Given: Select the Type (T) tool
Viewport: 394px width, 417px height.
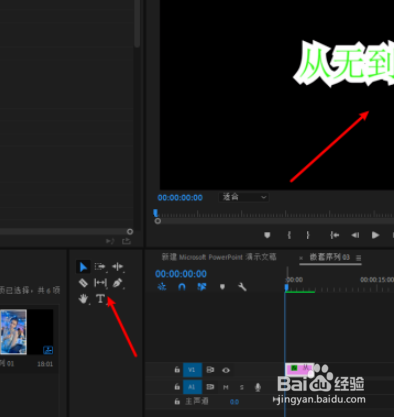Looking at the screenshot, I should coord(100,298).
